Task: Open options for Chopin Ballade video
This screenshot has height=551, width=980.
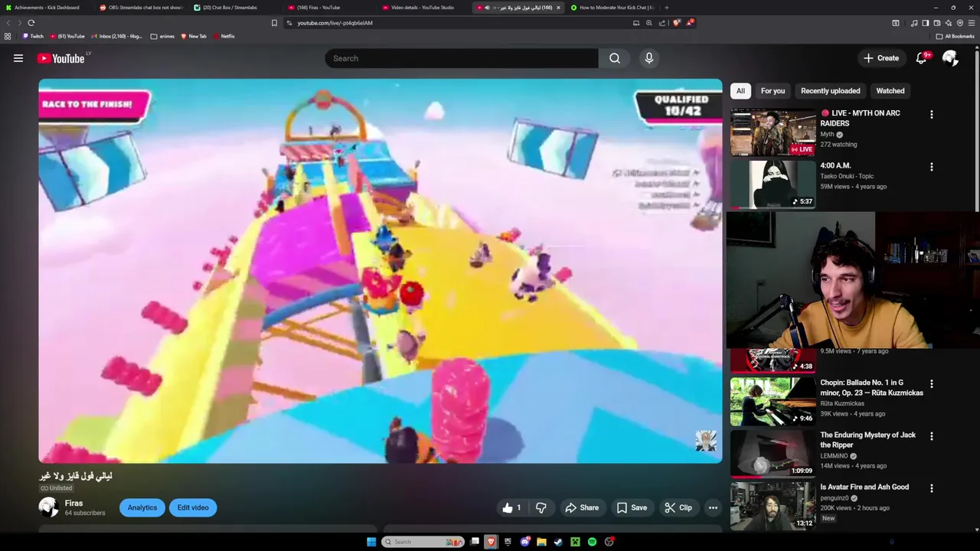Action: [932, 384]
